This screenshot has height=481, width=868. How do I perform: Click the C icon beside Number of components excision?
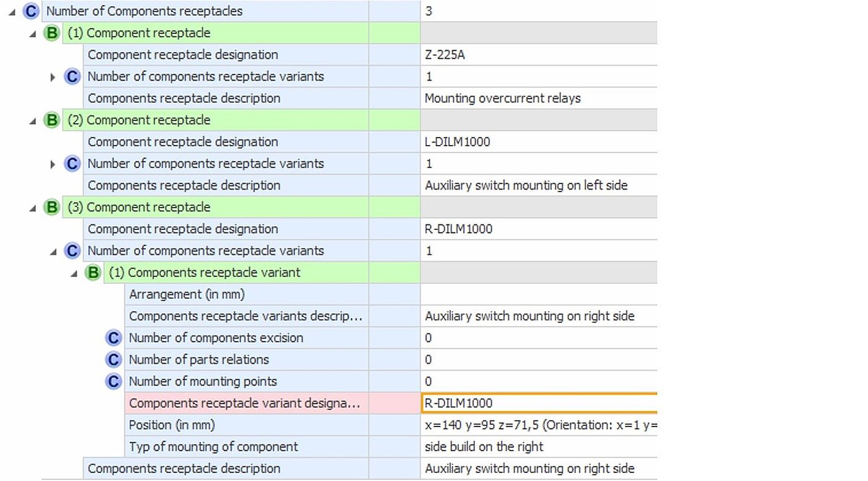[x=113, y=338]
